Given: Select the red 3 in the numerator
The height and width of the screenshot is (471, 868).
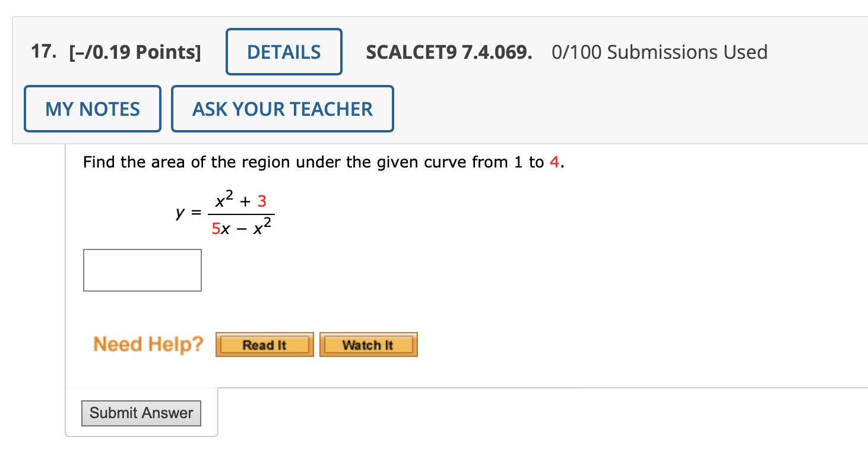Looking at the screenshot, I should point(262,200).
